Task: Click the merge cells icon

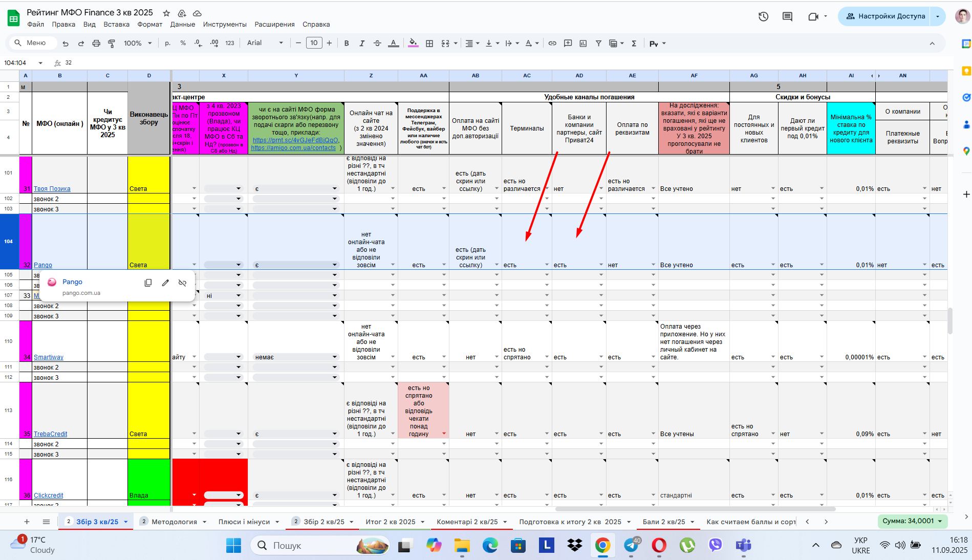Action: [445, 44]
